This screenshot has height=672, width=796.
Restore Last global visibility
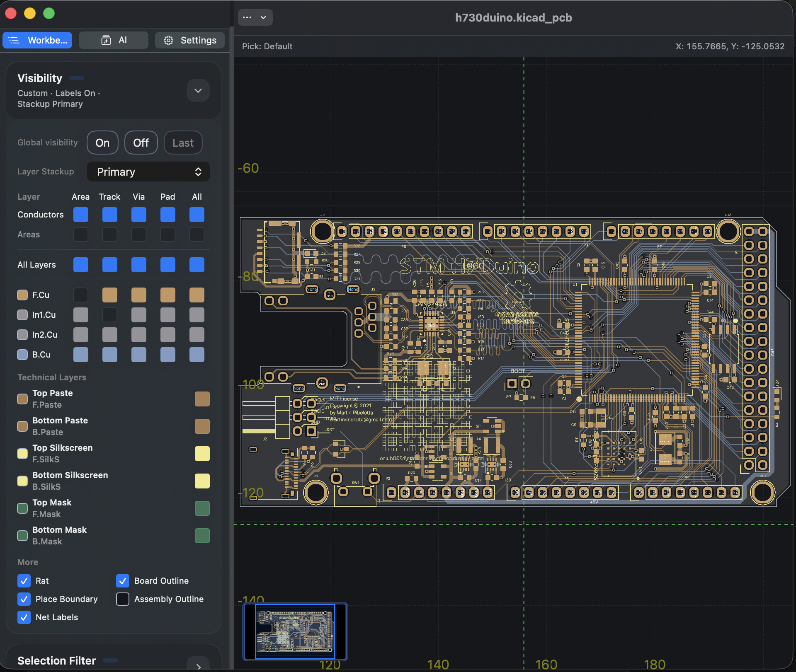point(183,143)
